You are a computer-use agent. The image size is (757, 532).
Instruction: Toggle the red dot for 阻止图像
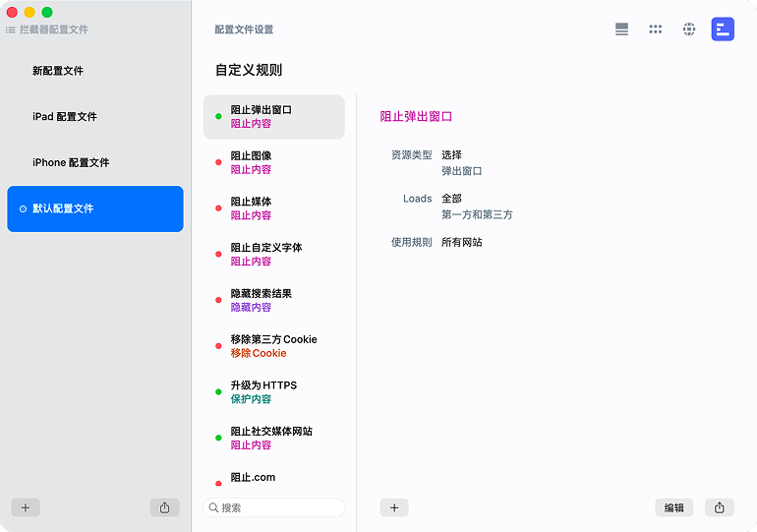[x=218, y=162]
